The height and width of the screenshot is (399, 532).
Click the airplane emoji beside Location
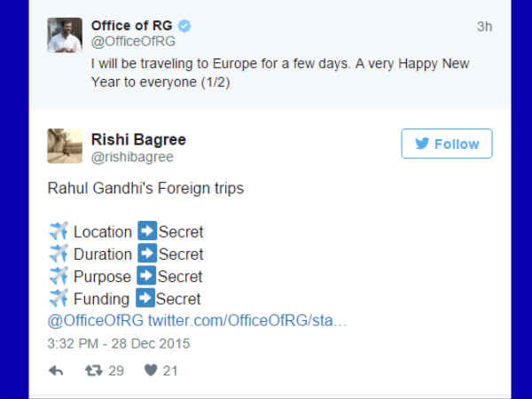click(59, 231)
